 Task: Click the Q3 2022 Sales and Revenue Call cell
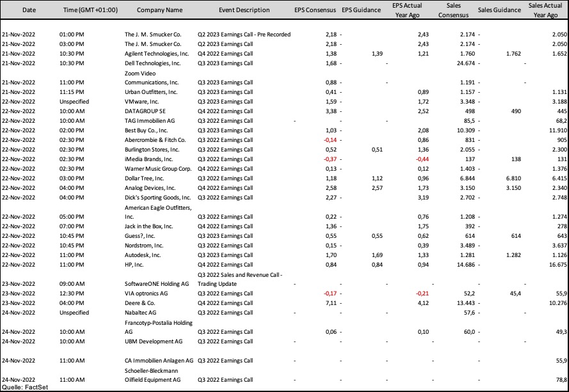click(240, 279)
